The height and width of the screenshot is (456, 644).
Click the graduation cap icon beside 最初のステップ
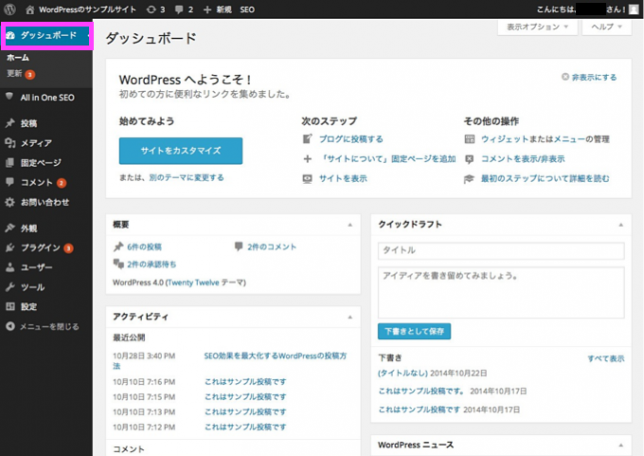pyautogui.click(x=469, y=179)
